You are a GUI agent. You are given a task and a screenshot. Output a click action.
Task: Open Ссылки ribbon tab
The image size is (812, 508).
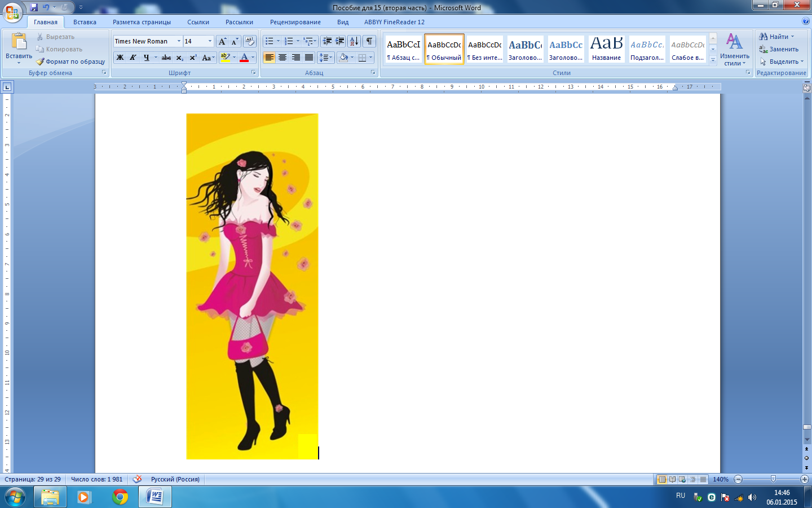[198, 22]
